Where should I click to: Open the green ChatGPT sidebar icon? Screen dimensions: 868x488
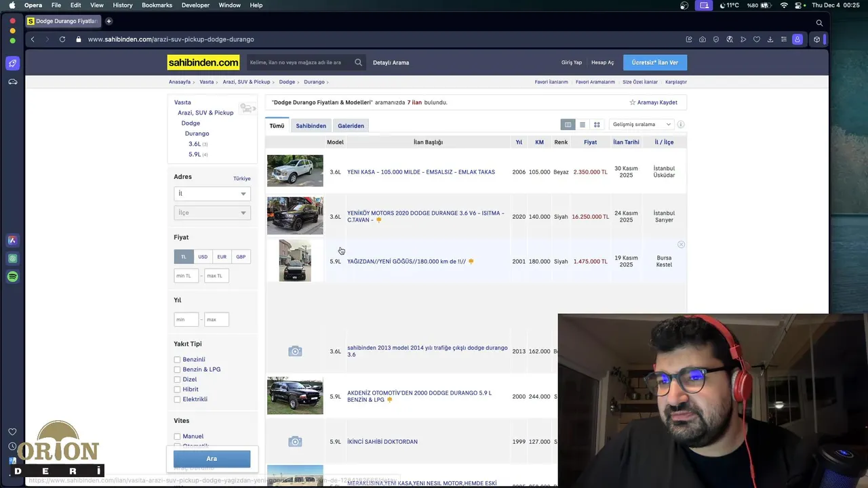[12, 258]
